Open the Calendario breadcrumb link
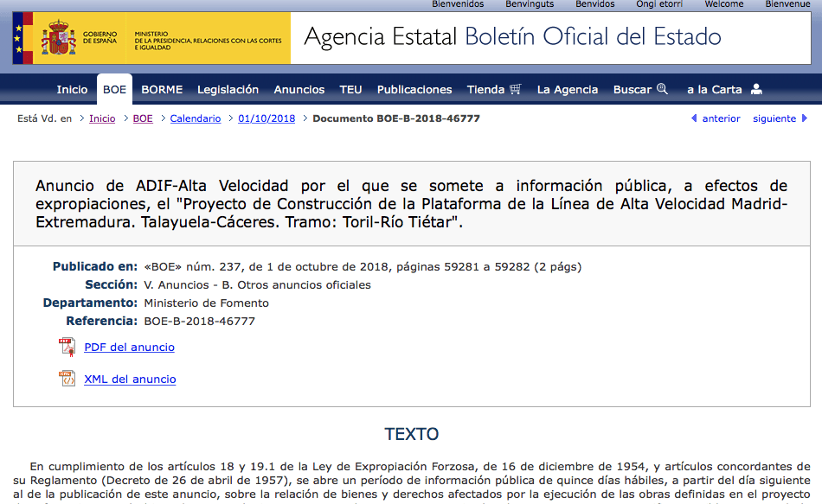The image size is (822, 504). click(x=196, y=118)
